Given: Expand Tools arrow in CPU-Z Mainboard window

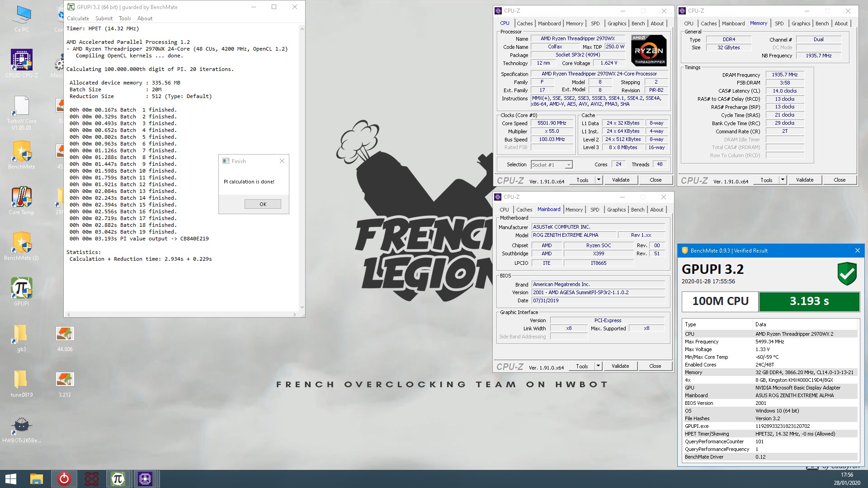Looking at the screenshot, I should 598,366.
